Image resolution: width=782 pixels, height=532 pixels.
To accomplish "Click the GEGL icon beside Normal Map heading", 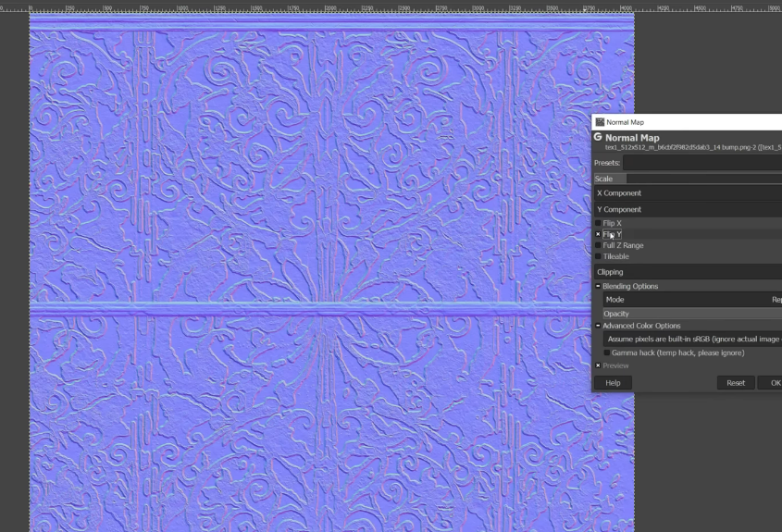I will 598,137.
